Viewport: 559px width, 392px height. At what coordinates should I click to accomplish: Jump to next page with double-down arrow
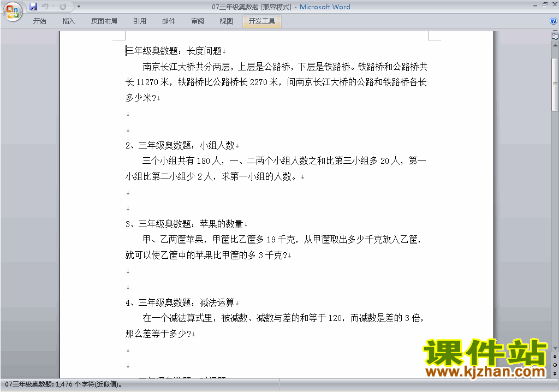555,373
